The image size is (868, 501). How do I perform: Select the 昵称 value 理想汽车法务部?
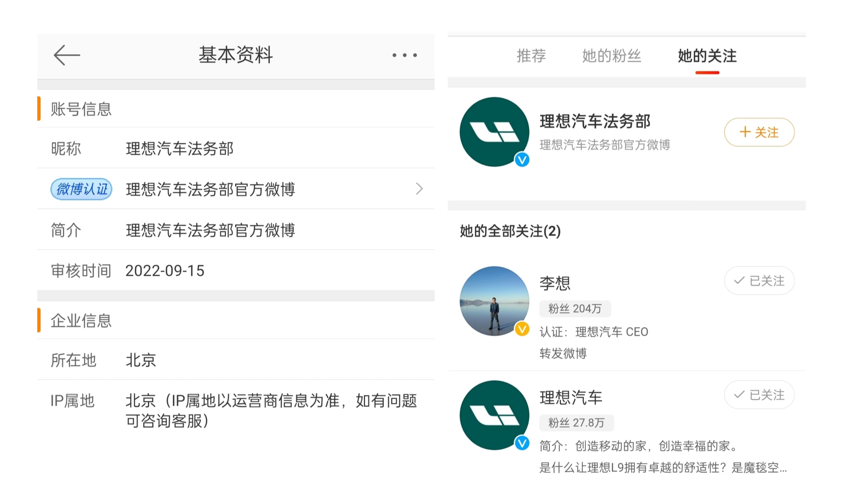[179, 149]
